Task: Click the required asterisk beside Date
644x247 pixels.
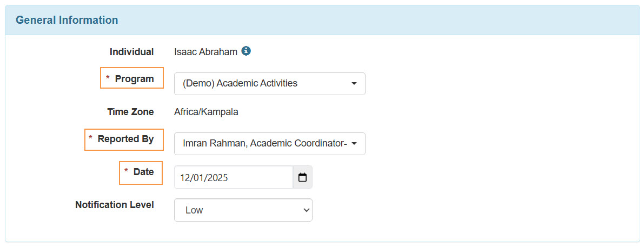Action: coord(126,172)
